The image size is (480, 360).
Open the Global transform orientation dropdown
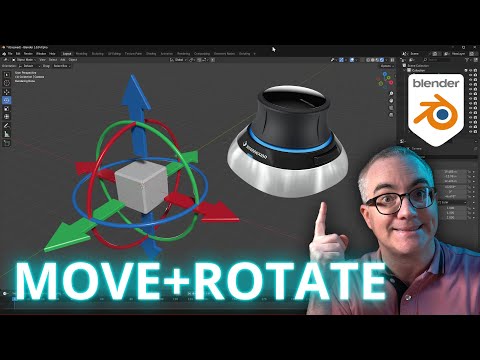pos(178,60)
